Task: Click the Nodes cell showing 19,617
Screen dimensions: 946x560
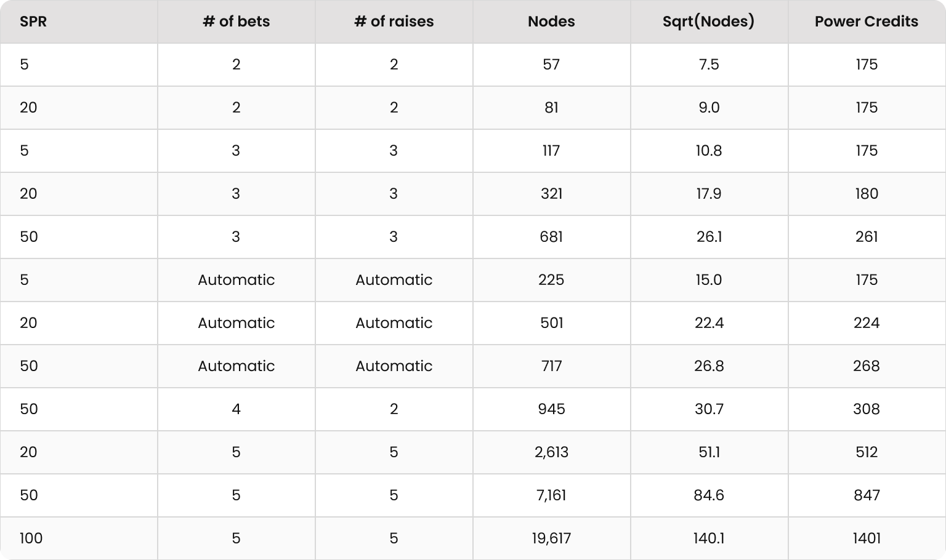Action: (x=551, y=538)
